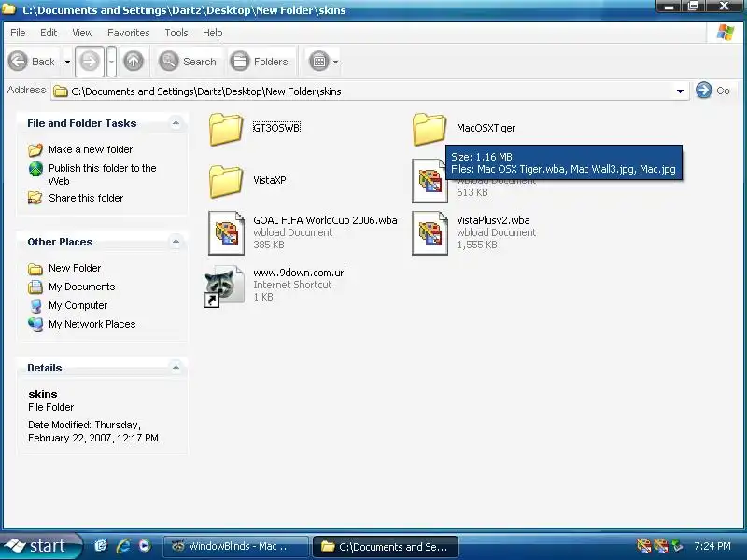Click the Make a new folder icon
The image size is (747, 560).
click(35, 150)
